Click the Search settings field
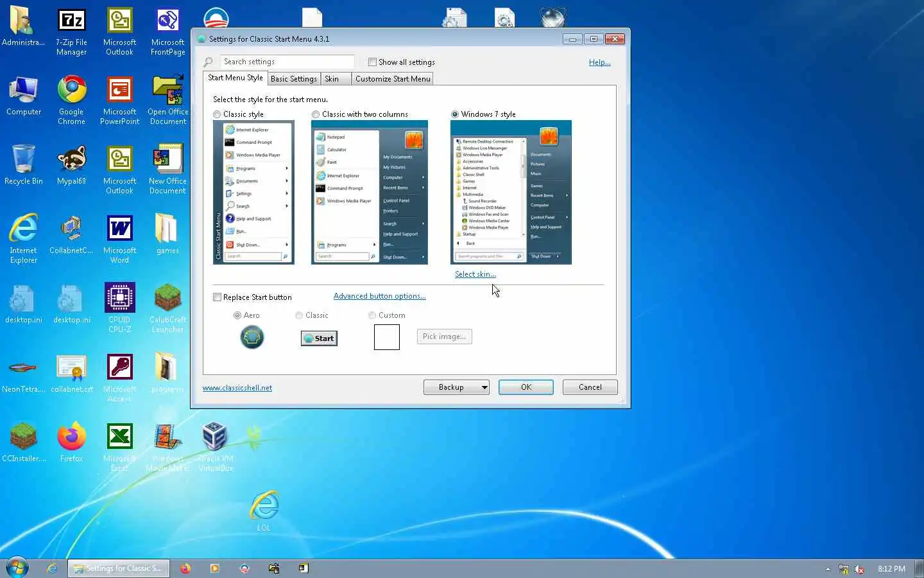This screenshot has width=924, height=578. (x=287, y=62)
